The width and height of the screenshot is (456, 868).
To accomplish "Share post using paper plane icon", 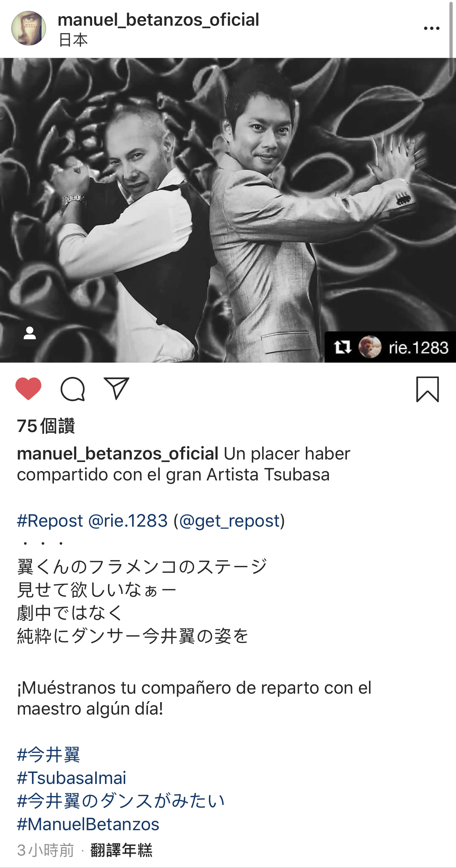I will click(x=116, y=388).
